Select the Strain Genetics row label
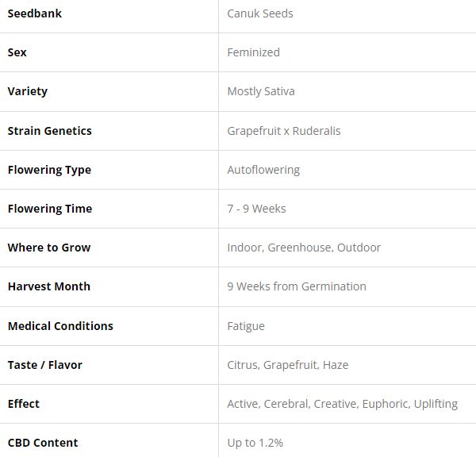The width and height of the screenshot is (476, 457). click(49, 131)
